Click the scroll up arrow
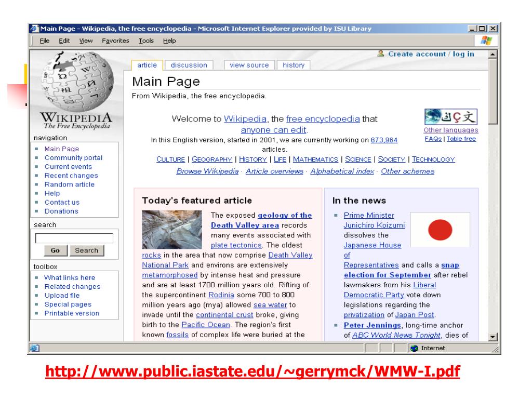Screen dimensions: 532x399 point(493,54)
